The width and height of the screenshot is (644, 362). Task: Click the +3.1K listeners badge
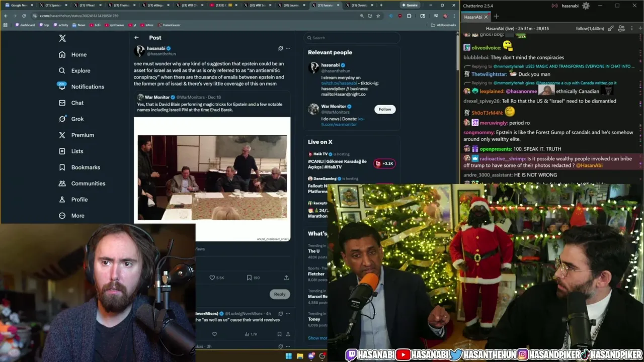click(x=384, y=163)
